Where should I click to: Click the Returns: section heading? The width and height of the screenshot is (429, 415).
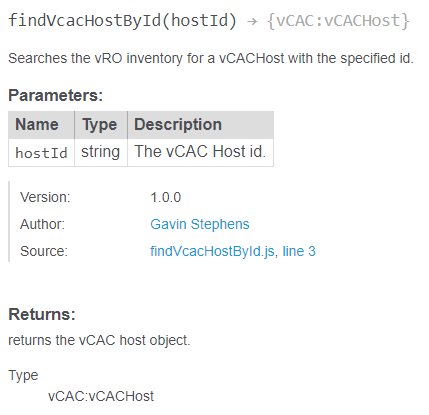coord(42,314)
